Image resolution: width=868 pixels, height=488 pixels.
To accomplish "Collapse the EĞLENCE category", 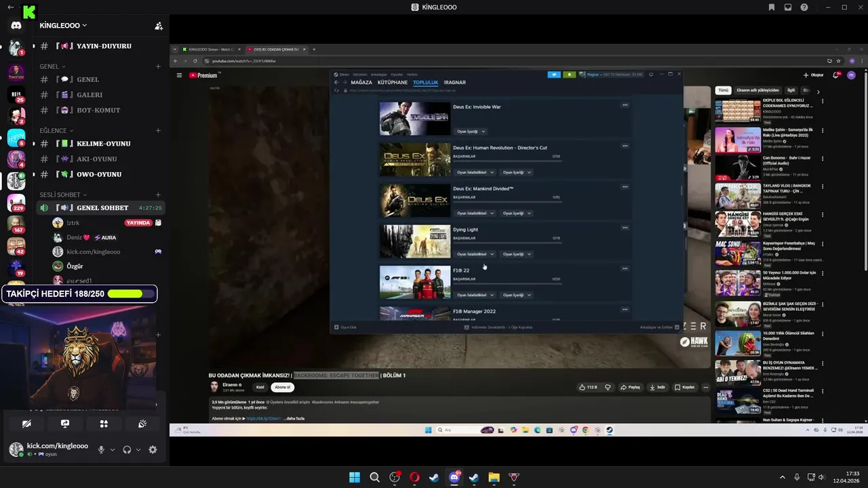I will coord(56,131).
